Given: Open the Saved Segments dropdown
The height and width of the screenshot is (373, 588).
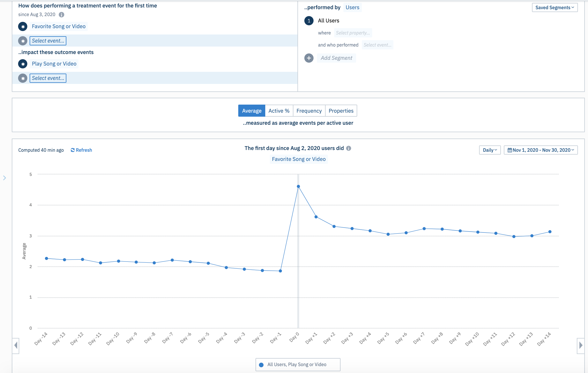Looking at the screenshot, I should point(554,8).
